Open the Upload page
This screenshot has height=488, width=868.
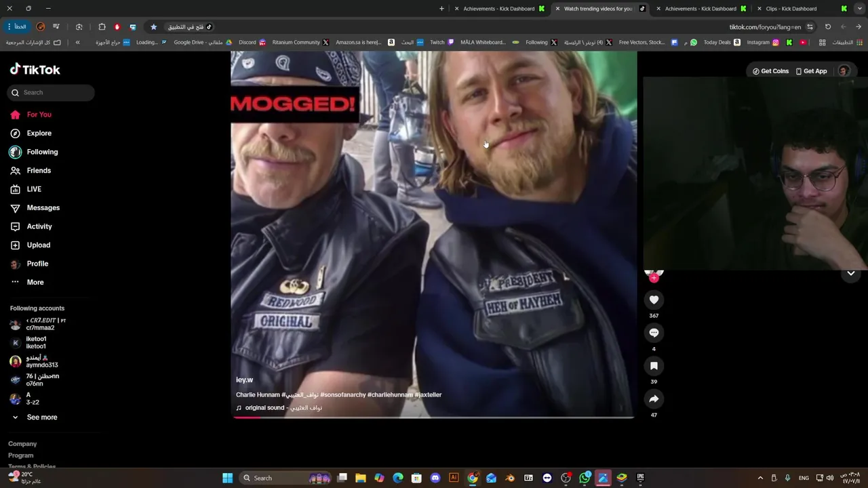point(31,245)
